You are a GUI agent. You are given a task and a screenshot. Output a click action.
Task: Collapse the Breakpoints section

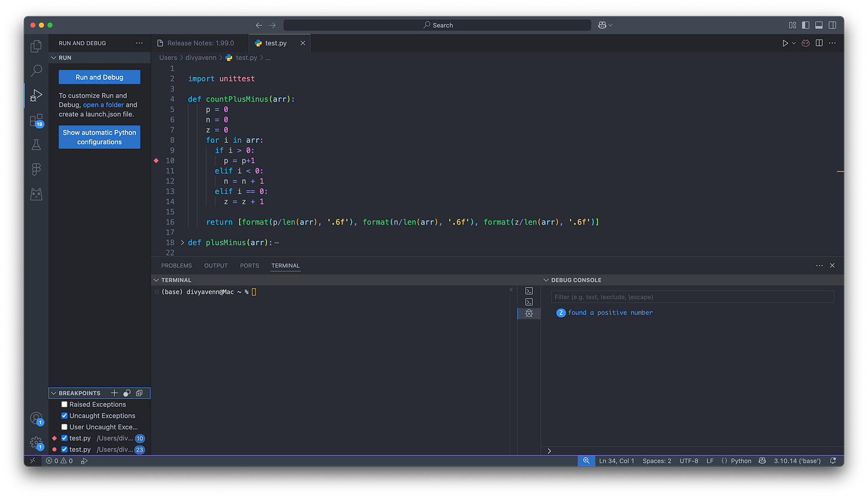coord(54,393)
